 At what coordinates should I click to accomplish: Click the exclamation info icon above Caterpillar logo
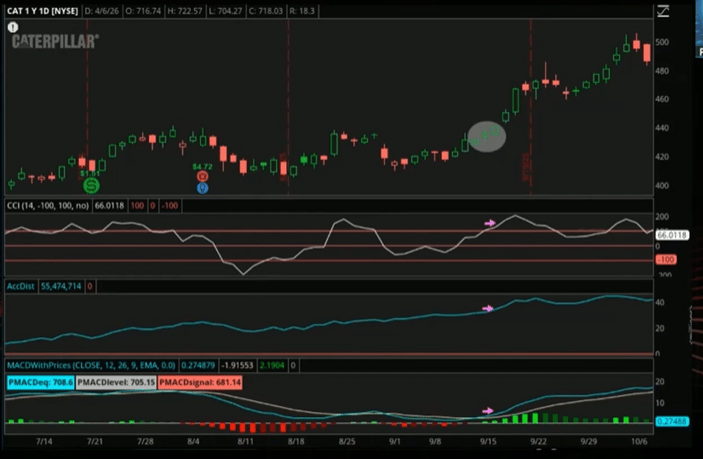pyautogui.click(x=13, y=27)
